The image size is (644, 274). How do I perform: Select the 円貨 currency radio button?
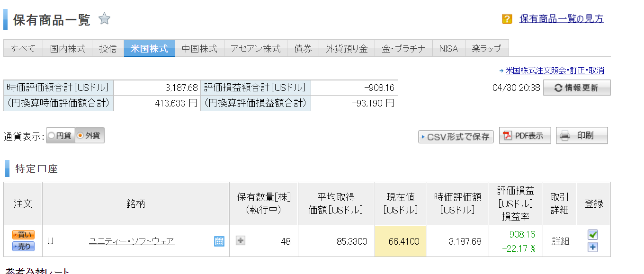pyautogui.click(x=51, y=136)
